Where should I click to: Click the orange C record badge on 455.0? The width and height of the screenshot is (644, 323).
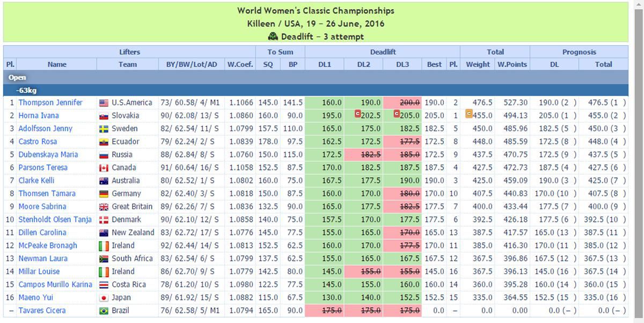469,114
